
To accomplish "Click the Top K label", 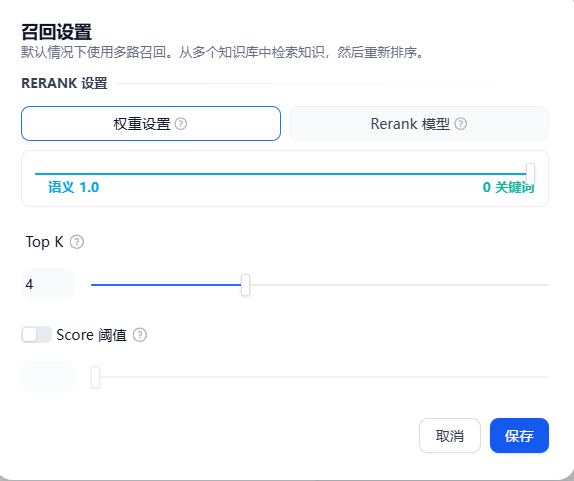I will coord(44,242).
